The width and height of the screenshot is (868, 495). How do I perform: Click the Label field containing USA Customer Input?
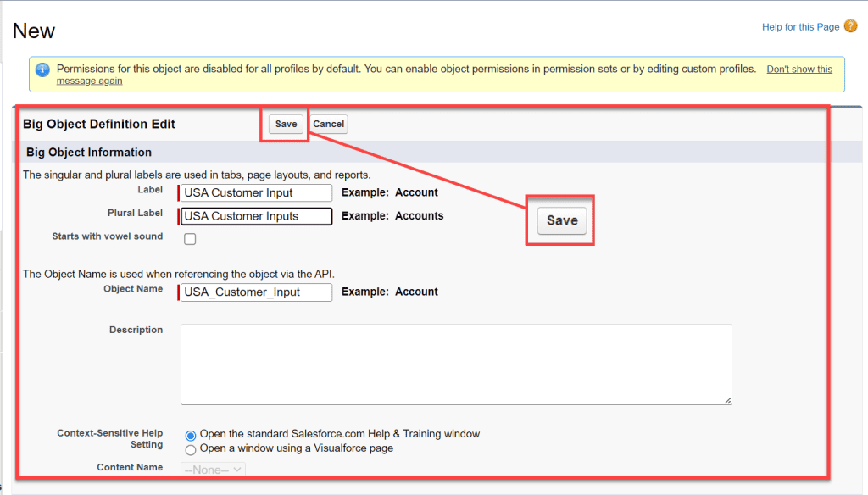pos(254,192)
